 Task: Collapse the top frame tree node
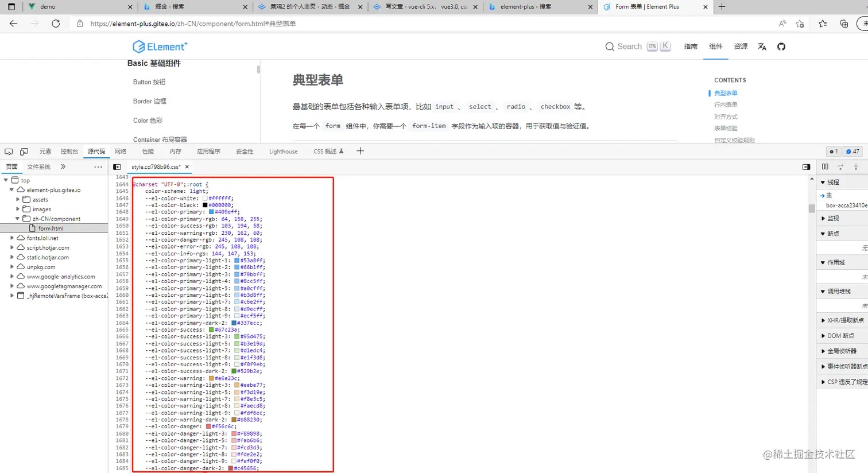6,180
